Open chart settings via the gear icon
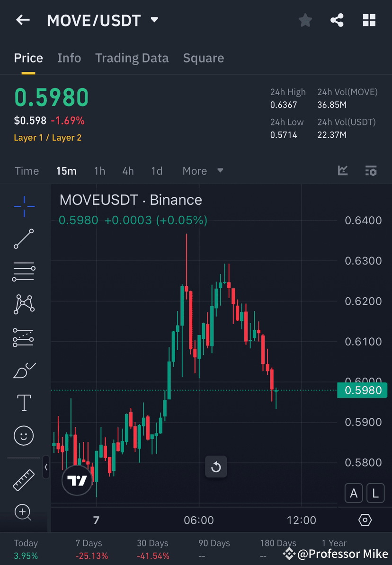 click(365, 519)
